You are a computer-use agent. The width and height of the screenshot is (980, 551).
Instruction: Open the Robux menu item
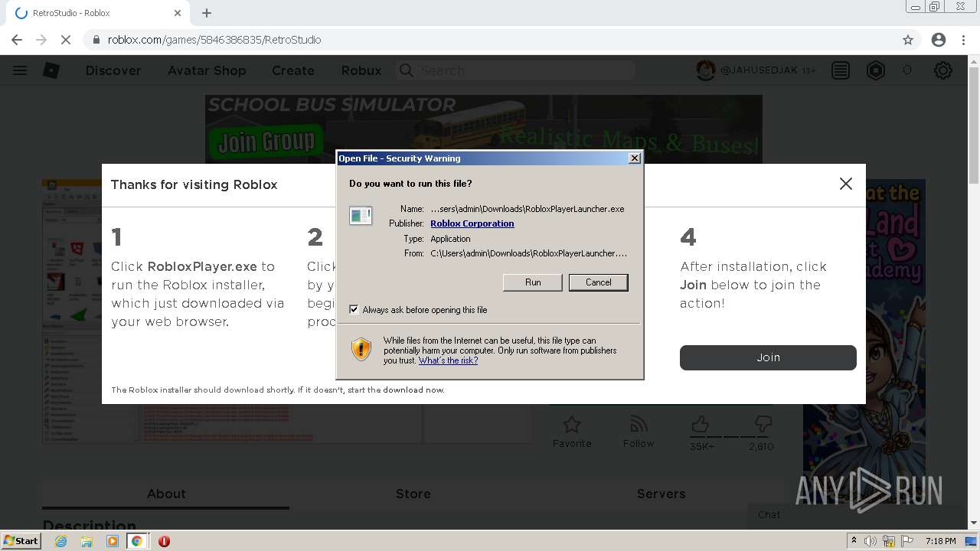[361, 70]
